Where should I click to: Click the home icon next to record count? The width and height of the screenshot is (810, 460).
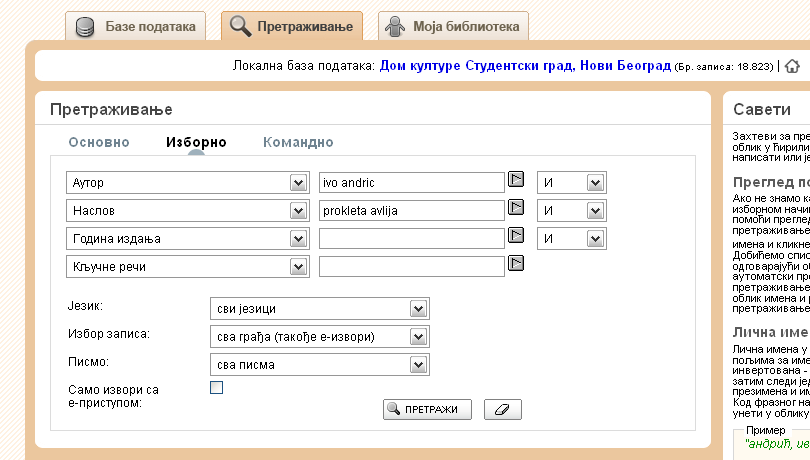pyautogui.click(x=793, y=66)
